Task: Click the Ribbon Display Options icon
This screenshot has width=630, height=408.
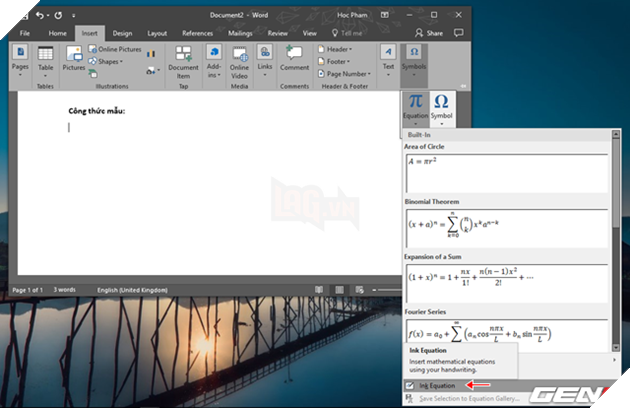Action: (385, 15)
